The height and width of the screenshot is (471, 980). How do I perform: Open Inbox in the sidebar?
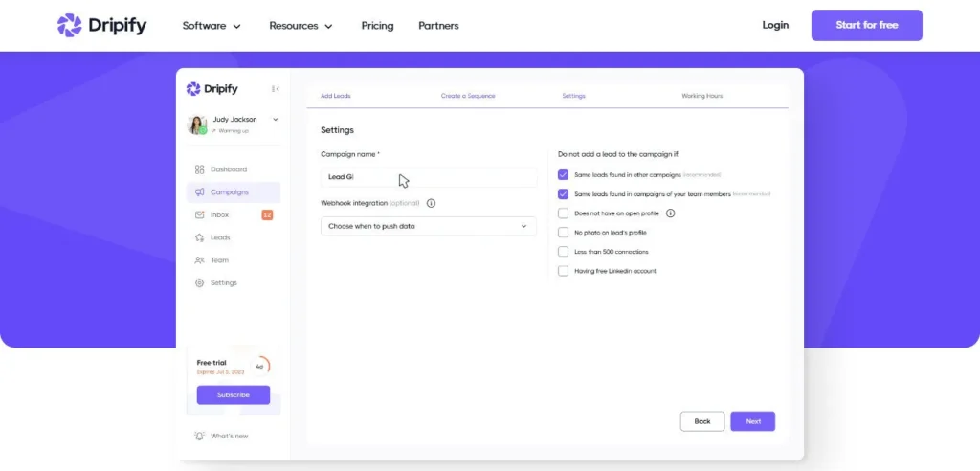(234, 214)
